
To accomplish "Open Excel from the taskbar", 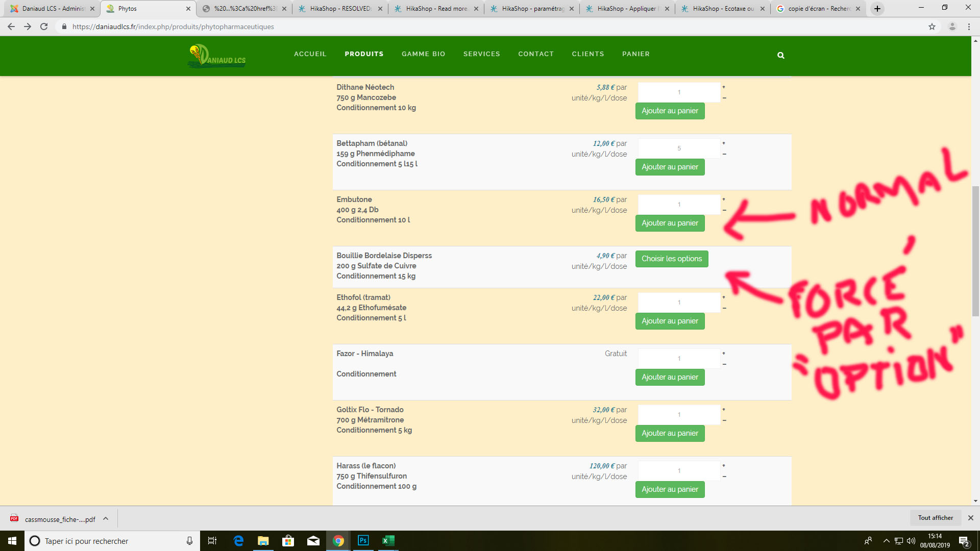I will point(388,541).
